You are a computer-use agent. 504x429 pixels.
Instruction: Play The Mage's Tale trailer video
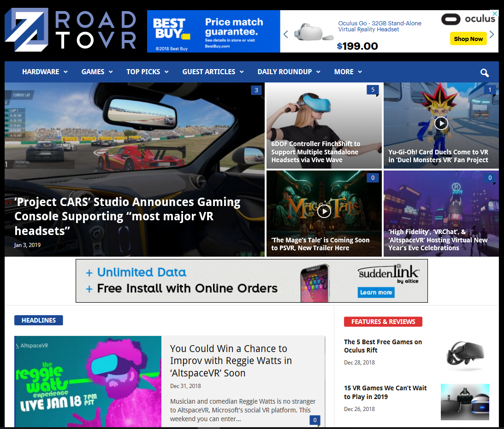(x=324, y=211)
